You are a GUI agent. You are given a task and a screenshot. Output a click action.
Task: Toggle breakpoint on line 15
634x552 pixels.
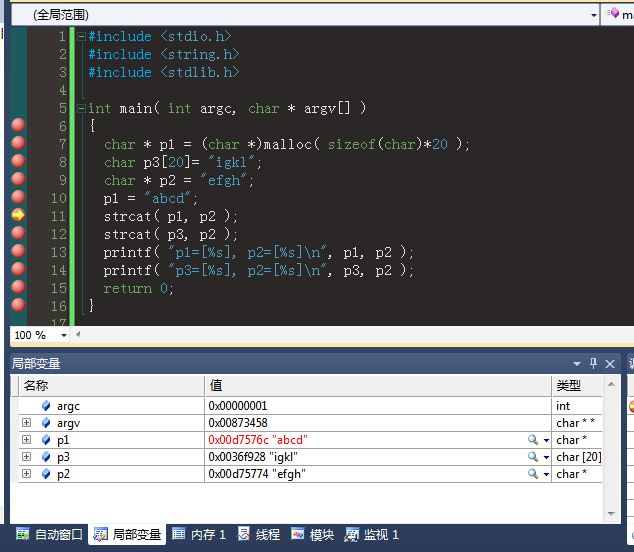click(x=18, y=287)
